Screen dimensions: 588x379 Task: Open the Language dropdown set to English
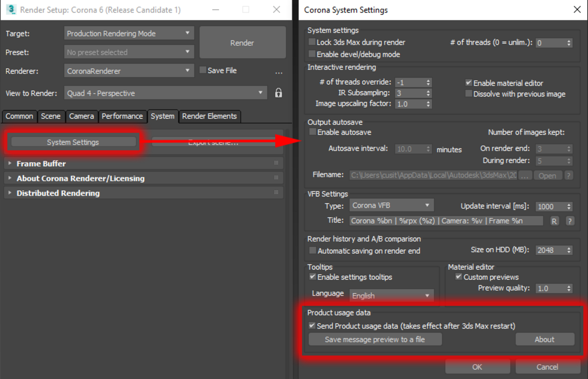[x=391, y=295]
